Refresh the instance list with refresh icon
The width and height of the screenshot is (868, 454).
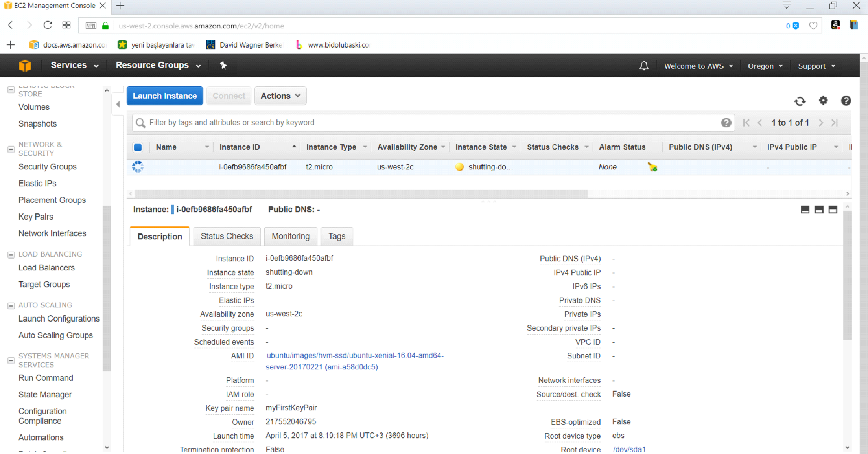pyautogui.click(x=800, y=101)
